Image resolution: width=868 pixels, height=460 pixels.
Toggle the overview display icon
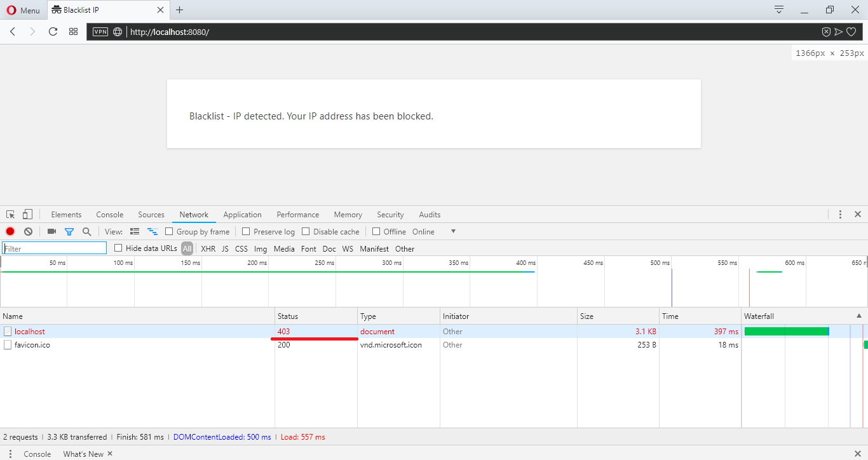(x=153, y=232)
